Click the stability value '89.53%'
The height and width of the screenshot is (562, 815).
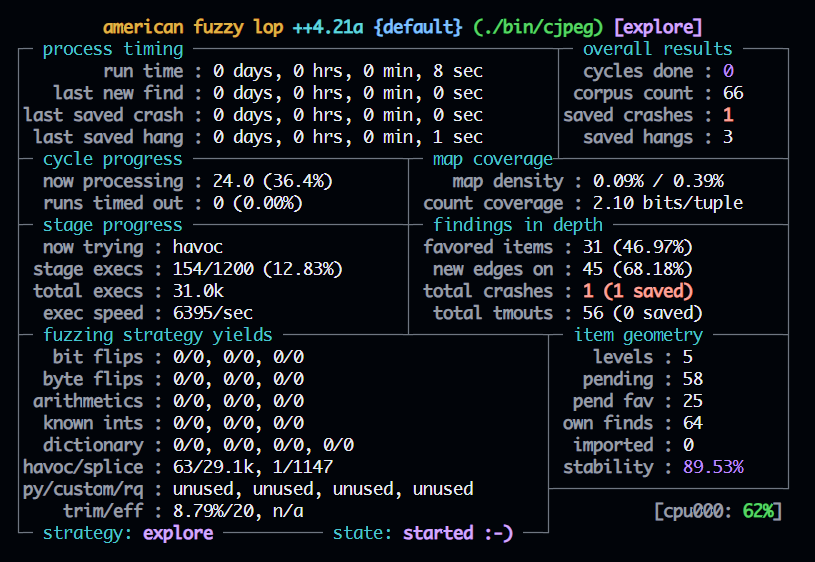(x=713, y=467)
